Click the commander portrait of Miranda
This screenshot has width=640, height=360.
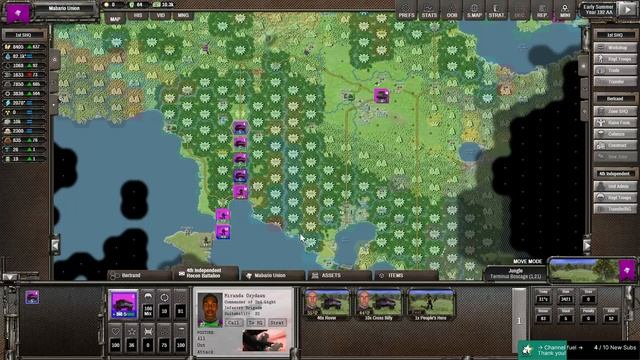210,310
